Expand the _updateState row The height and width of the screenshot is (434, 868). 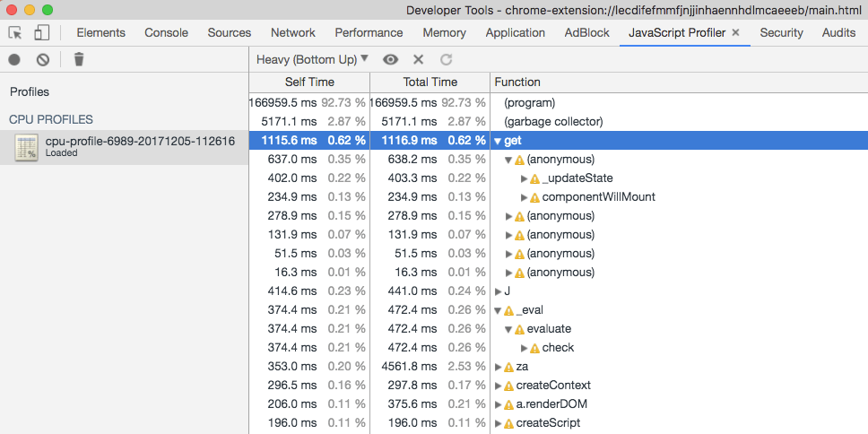coord(525,178)
